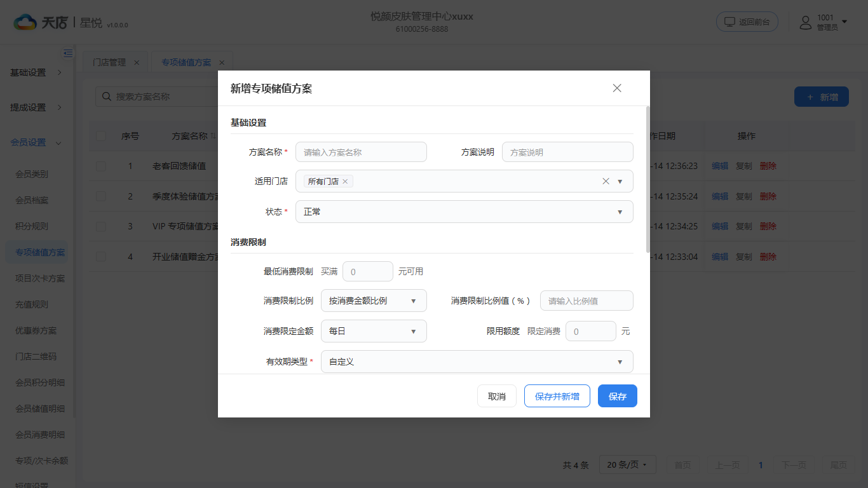Collapse the 会员设置 sidebar menu

pyautogui.click(x=37, y=142)
